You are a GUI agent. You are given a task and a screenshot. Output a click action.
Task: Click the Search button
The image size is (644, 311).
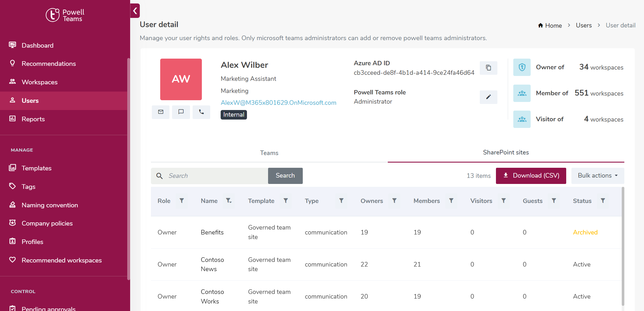tap(285, 176)
